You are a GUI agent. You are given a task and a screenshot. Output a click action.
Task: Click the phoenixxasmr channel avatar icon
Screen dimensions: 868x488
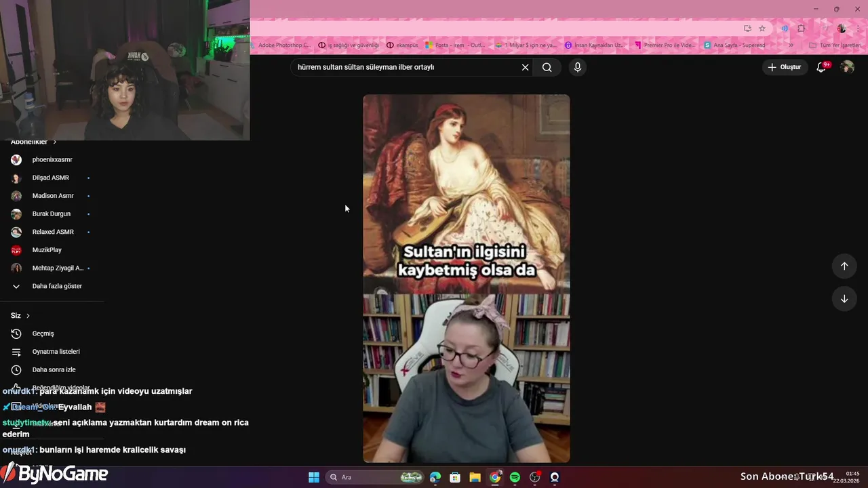click(16, 160)
